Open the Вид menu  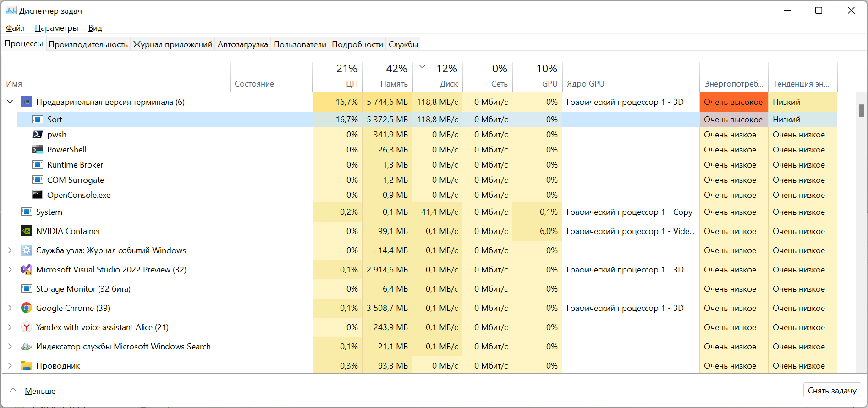coord(95,28)
